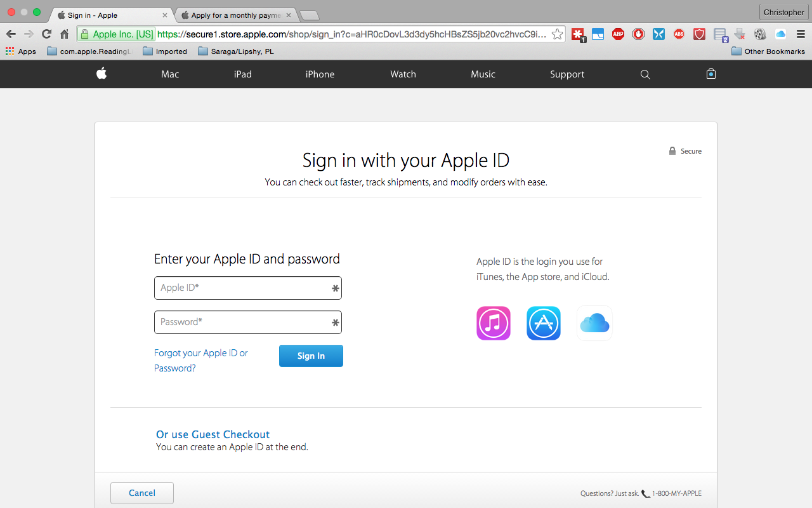Click the browser forward arrow

[29, 34]
